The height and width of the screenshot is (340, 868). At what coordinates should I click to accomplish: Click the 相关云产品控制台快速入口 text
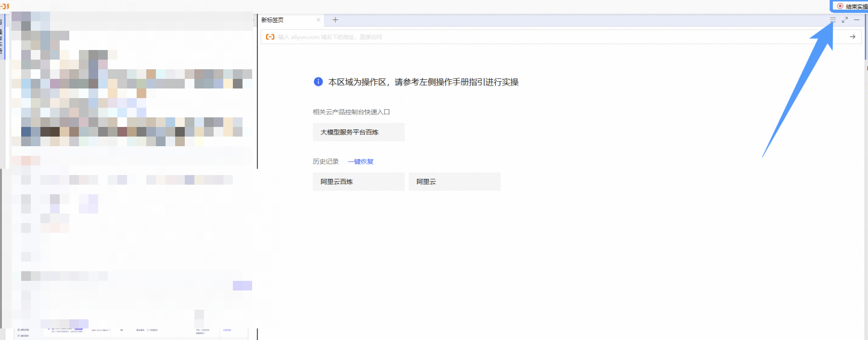coord(351,112)
